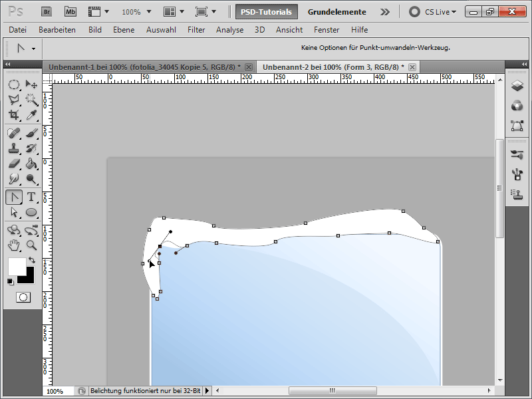
Task: Open the status bar info menu arrow
Action: pos(207,391)
